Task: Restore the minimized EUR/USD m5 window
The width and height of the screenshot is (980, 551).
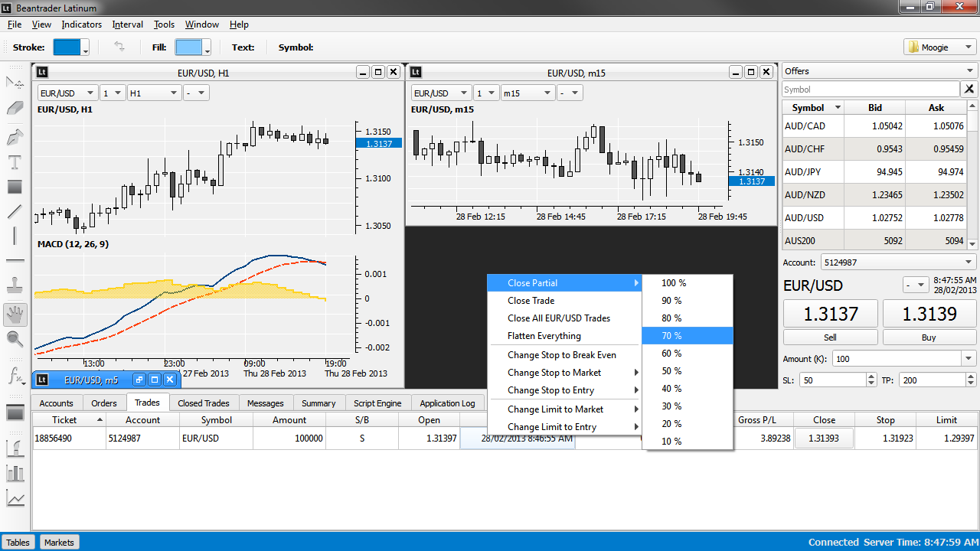Action: pos(139,380)
